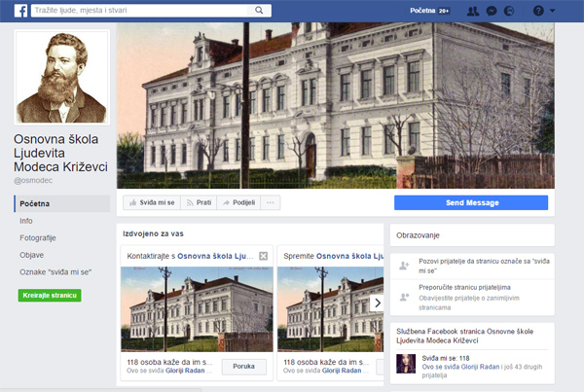Viewport: 584px width, 392px height.
Task: Open the notifications globe icon
Action: click(x=509, y=11)
